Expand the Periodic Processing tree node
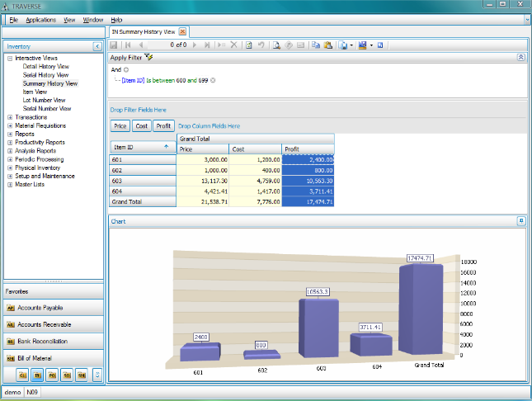This screenshot has height=401, width=532. 10,159
